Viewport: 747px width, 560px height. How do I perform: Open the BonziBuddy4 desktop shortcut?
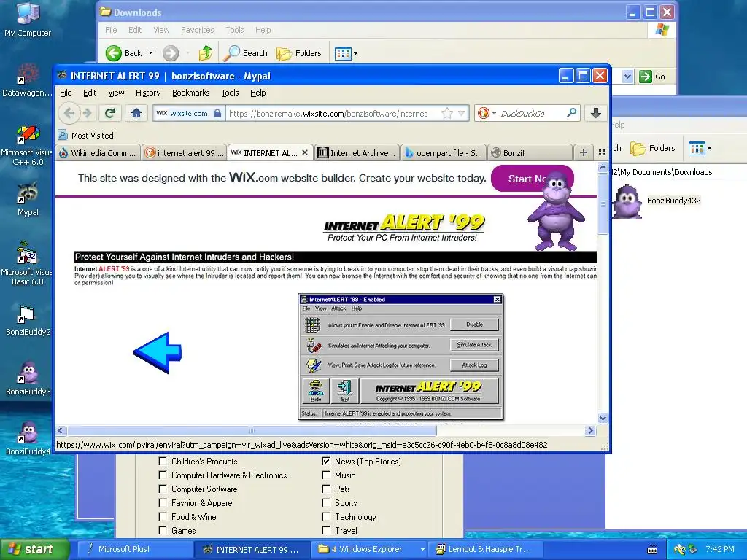pos(28,438)
